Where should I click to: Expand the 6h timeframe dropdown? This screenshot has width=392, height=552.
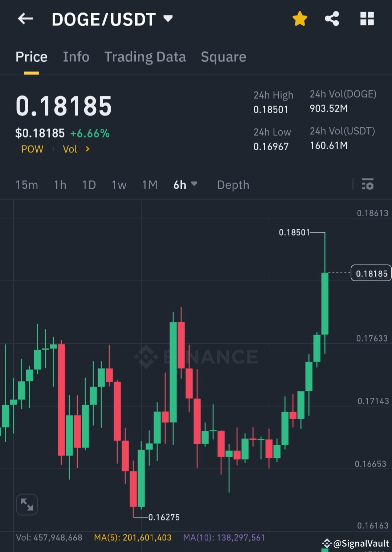pos(185,185)
